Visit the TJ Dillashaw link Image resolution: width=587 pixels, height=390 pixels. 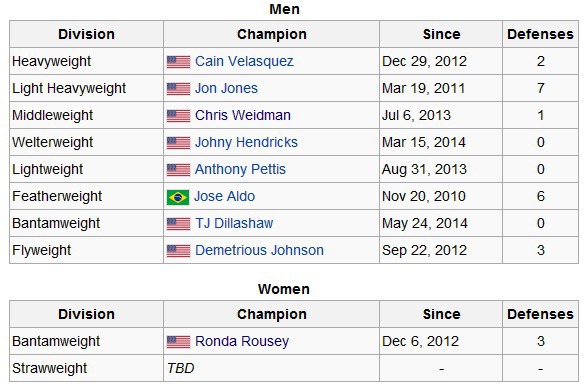click(x=234, y=223)
